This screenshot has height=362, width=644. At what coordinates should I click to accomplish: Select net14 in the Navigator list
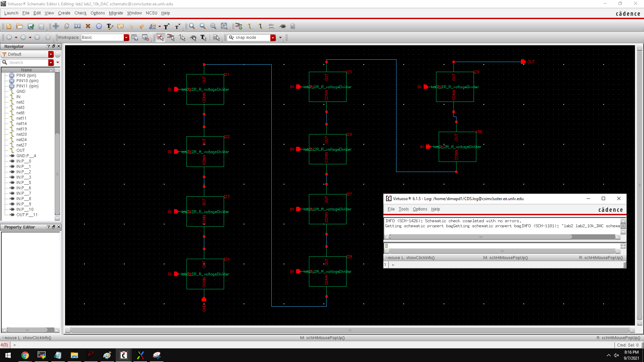point(21,124)
